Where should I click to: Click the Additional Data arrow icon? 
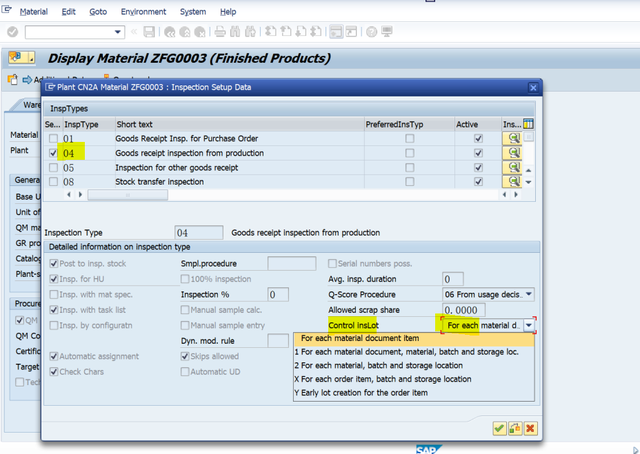(x=27, y=80)
